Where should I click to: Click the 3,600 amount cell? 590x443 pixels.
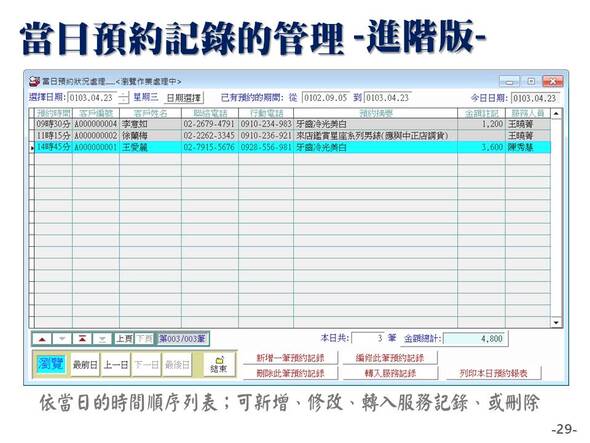point(481,147)
